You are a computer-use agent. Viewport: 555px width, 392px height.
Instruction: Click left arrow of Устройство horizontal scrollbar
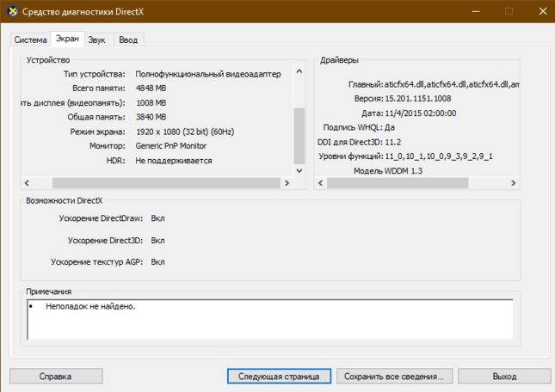tap(27, 183)
